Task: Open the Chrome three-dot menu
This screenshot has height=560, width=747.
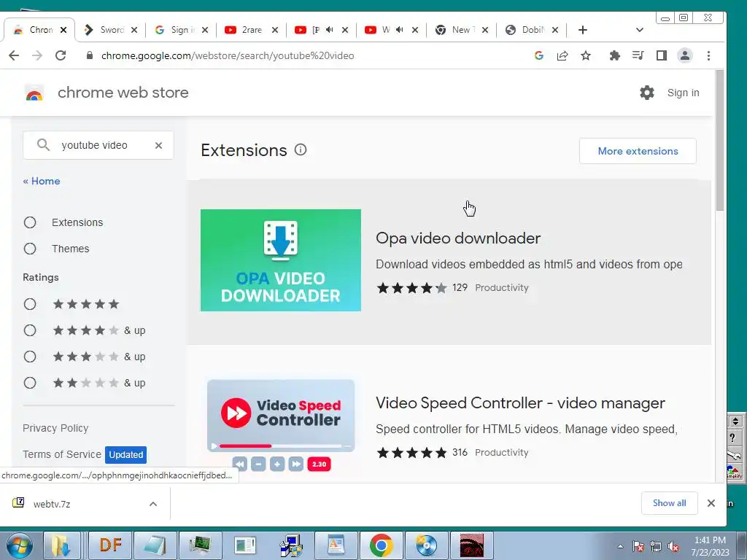Action: click(709, 55)
